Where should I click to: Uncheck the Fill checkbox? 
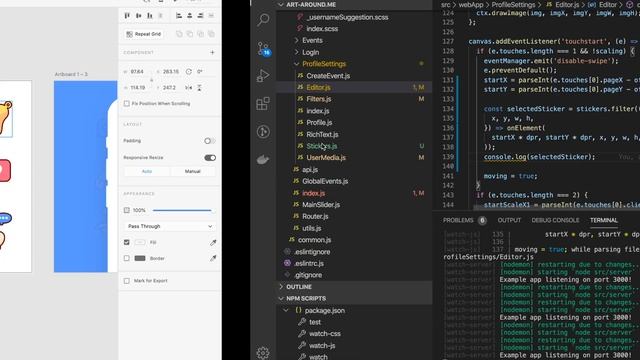tap(127, 242)
